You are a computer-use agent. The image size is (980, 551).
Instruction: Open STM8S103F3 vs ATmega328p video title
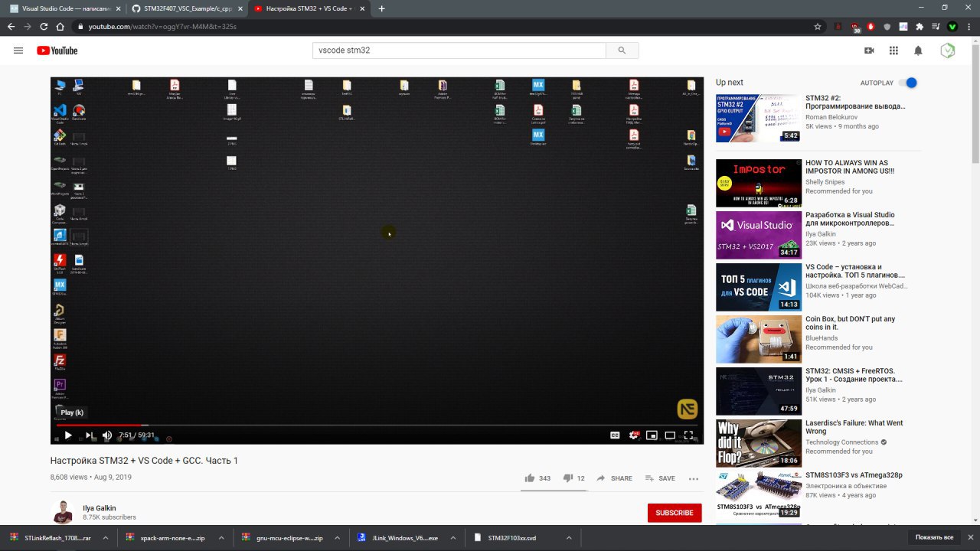tap(854, 475)
